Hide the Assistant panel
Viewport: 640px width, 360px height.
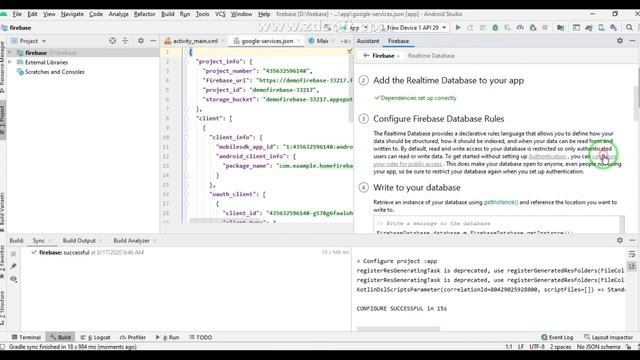tap(632, 41)
